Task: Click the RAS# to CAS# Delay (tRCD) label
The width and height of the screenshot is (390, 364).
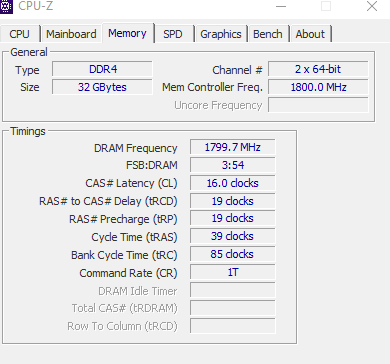Action: [108, 201]
